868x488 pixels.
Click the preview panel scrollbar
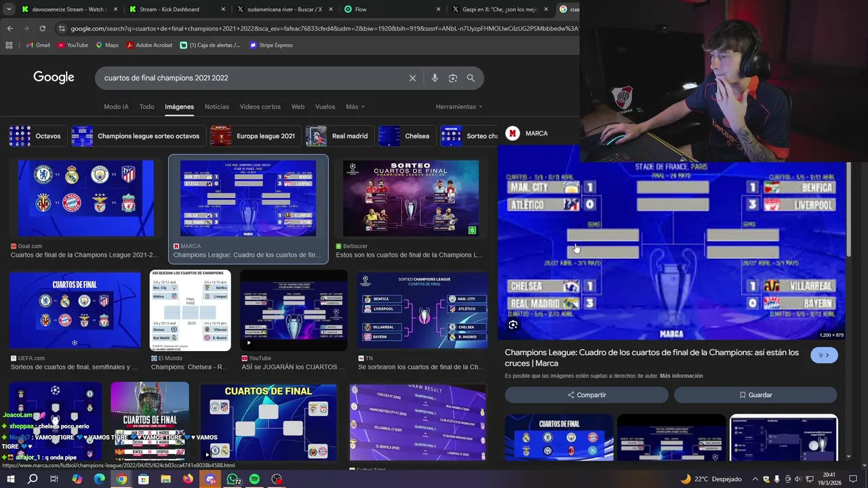click(848, 210)
